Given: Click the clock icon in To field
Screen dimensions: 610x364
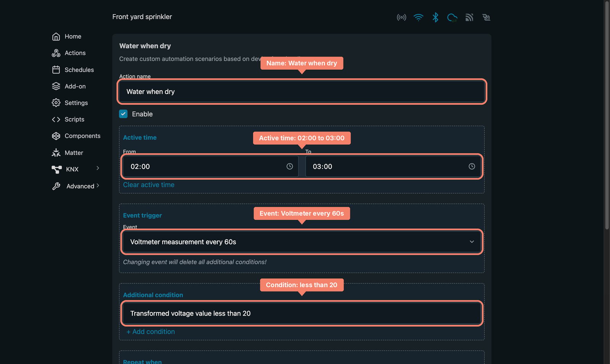Looking at the screenshot, I should point(472,167).
